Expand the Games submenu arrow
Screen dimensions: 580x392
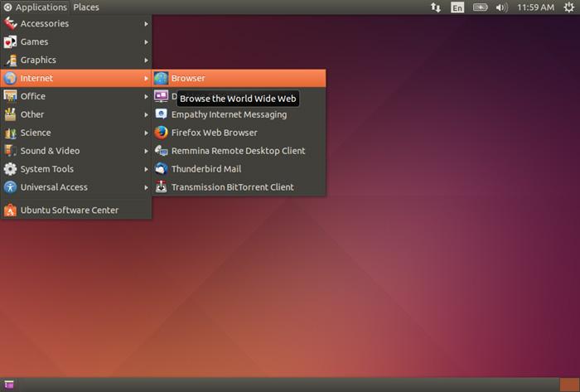[x=146, y=41]
